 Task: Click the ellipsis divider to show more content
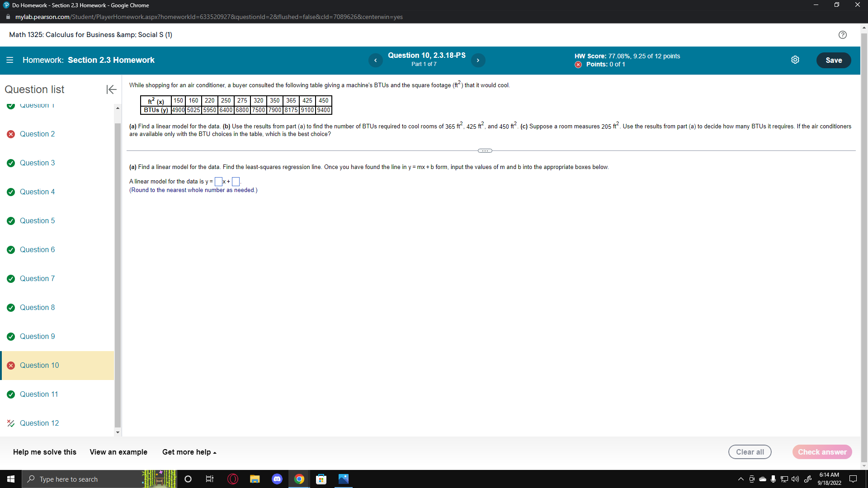pyautogui.click(x=484, y=150)
